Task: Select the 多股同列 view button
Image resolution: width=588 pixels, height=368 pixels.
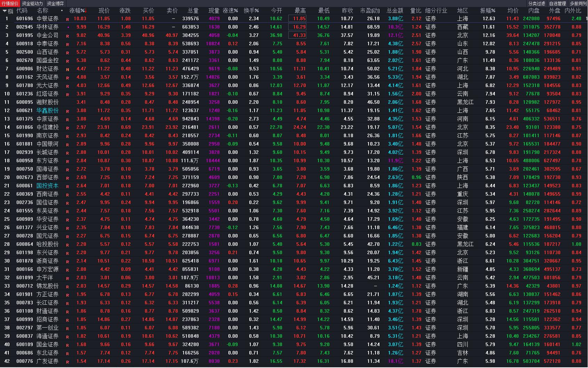Action: click(x=578, y=3)
